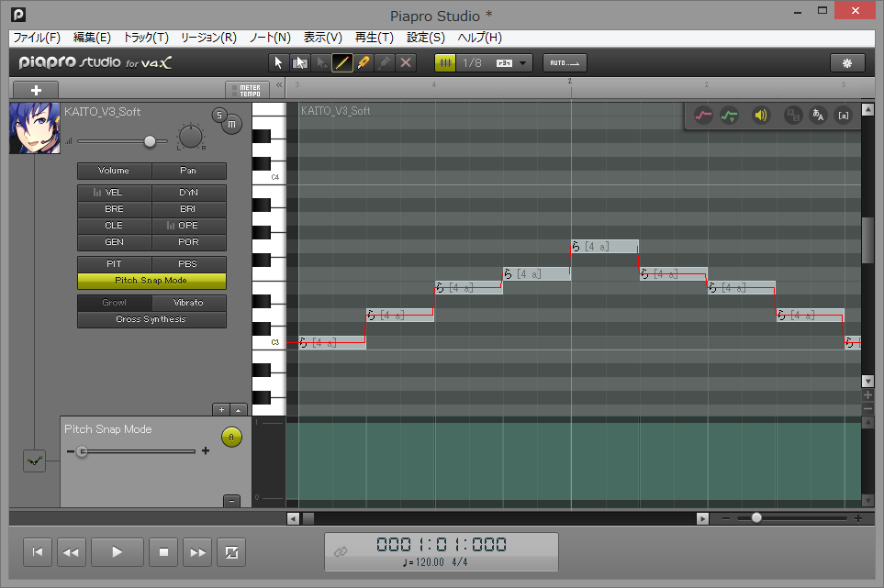The width and height of the screenshot is (884, 588).
Task: Click the AUTO scroll button
Action: tap(565, 62)
